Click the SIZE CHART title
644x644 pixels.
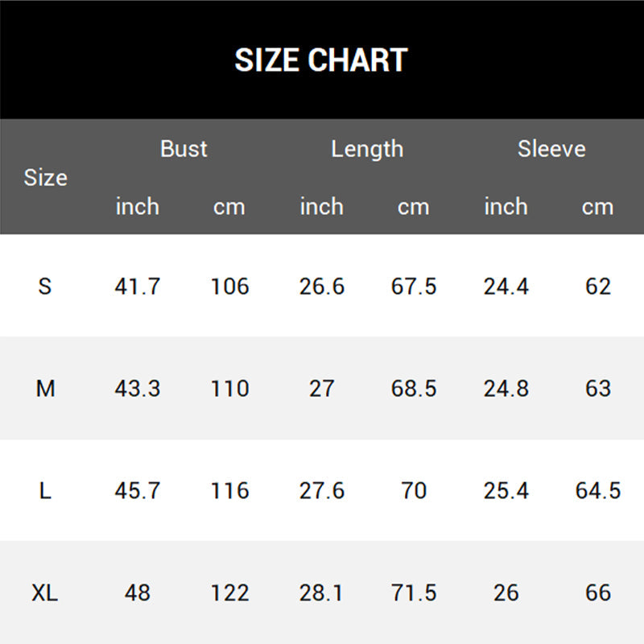tap(321, 60)
